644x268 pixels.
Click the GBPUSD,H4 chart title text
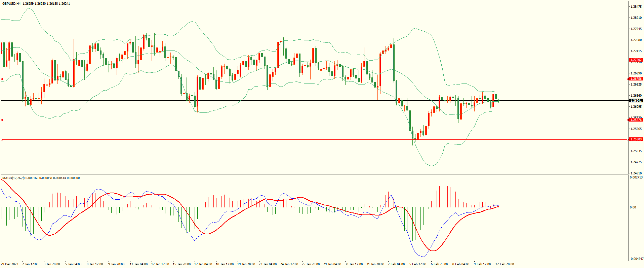point(11,4)
